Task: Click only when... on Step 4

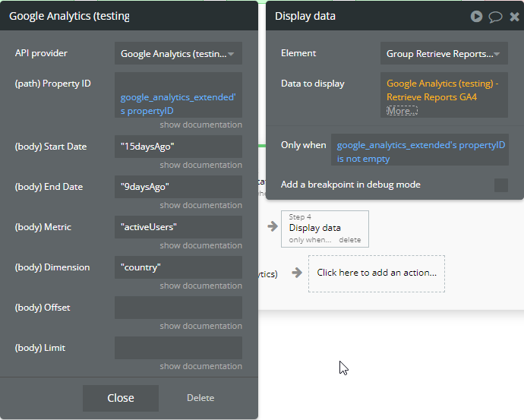Action: (x=310, y=240)
